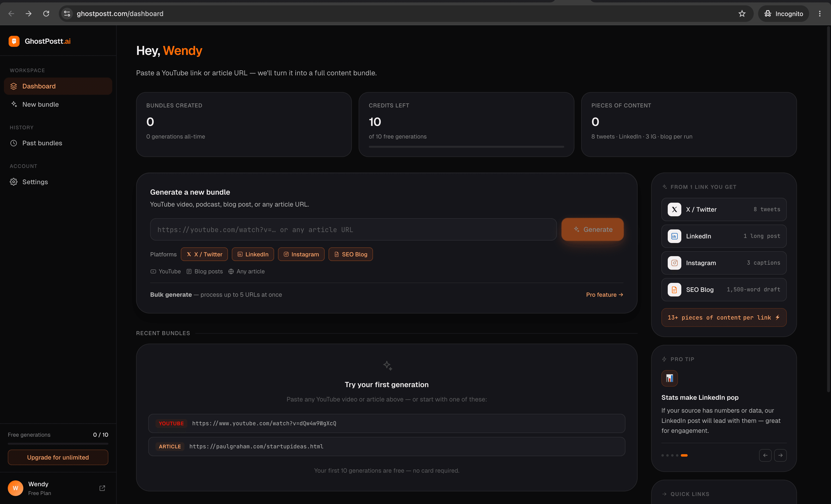Screen dimensions: 831x504
Task: Click the '0 / 10' free generations count
Action: coord(101,434)
